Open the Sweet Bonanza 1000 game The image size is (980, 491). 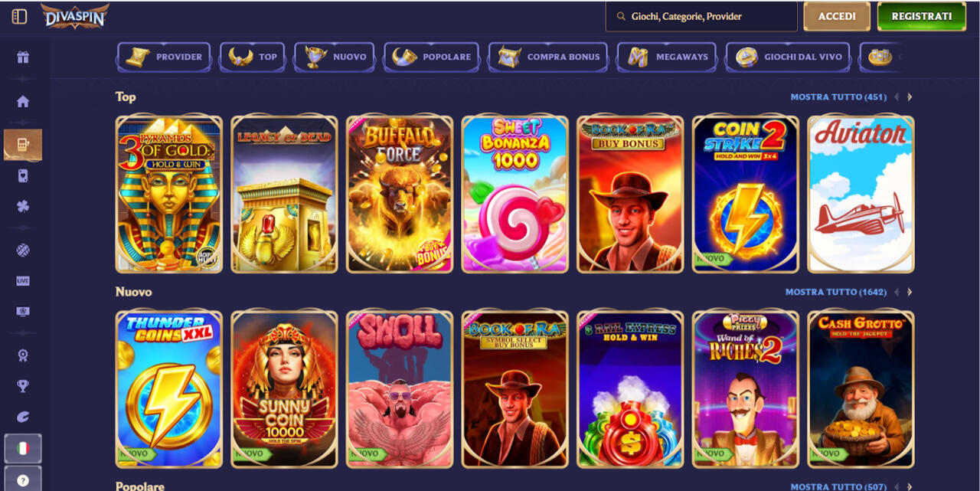[x=515, y=194]
